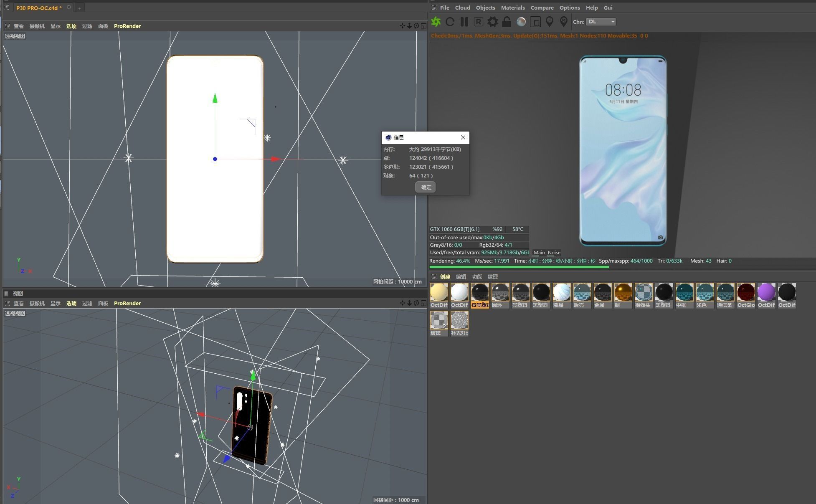This screenshot has height=504, width=816.
Task: Add a new document tab with plus
Action: pos(79,8)
